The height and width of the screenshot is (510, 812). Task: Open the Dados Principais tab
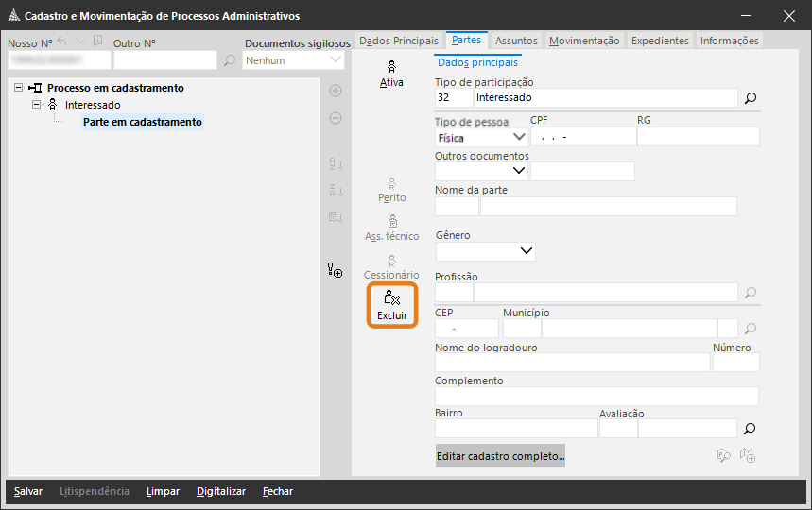tap(399, 41)
